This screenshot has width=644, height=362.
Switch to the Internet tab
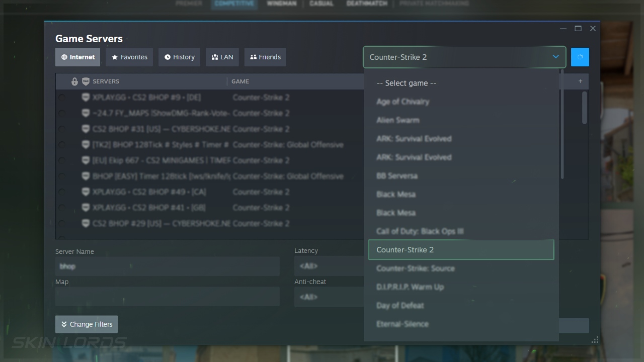point(78,57)
